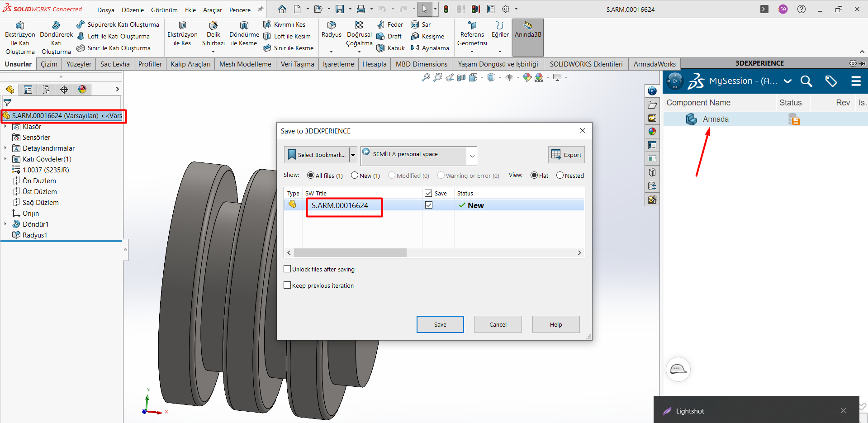Select the Nested view radio button

560,176
